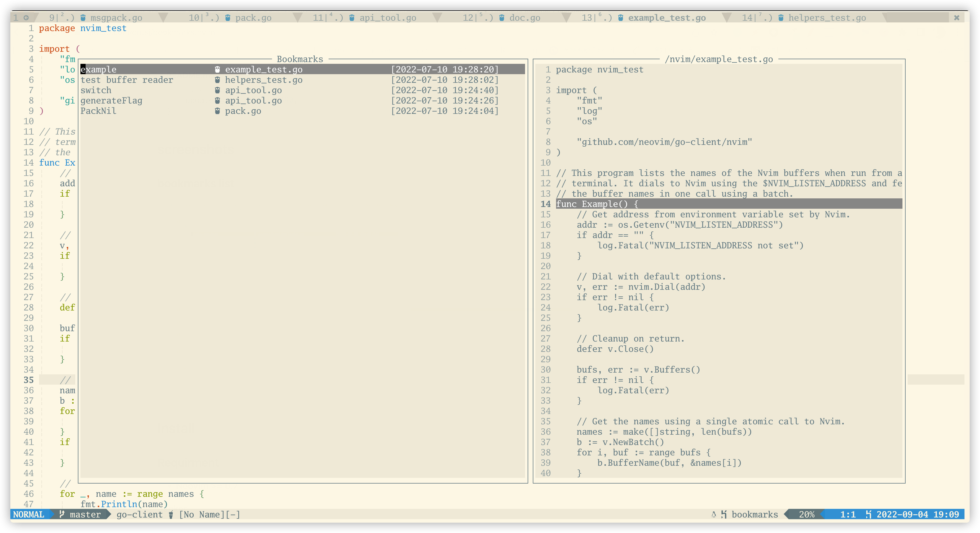The image size is (980, 533).
Task: Choose the generateFlag bookmark entry
Action: (x=111, y=101)
